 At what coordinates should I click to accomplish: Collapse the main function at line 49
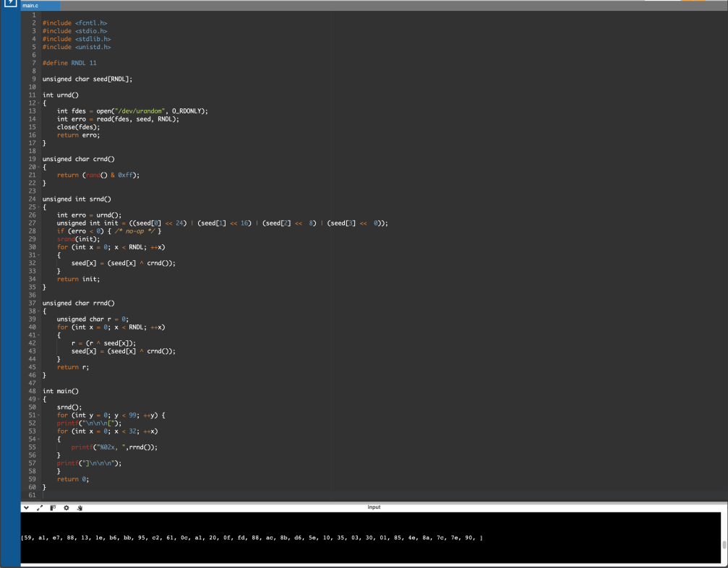coord(37,399)
